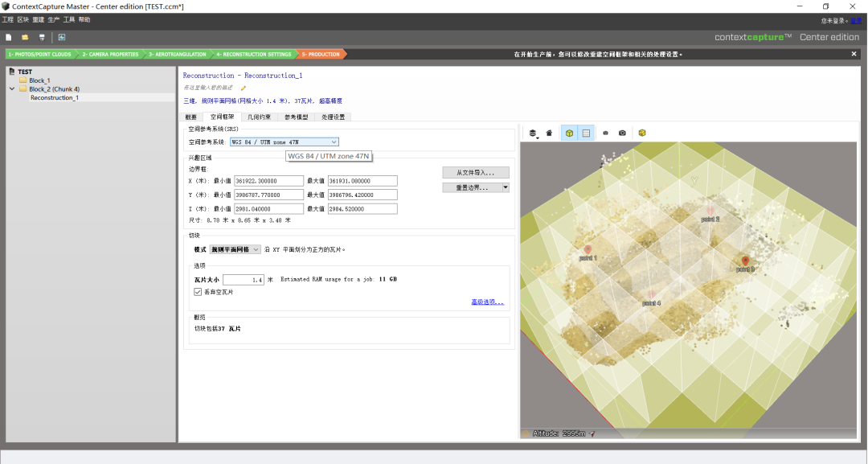This screenshot has width=868, height=464.
Task: Collapse the Block_2 (Chunk 4) tree node
Action: pos(12,88)
